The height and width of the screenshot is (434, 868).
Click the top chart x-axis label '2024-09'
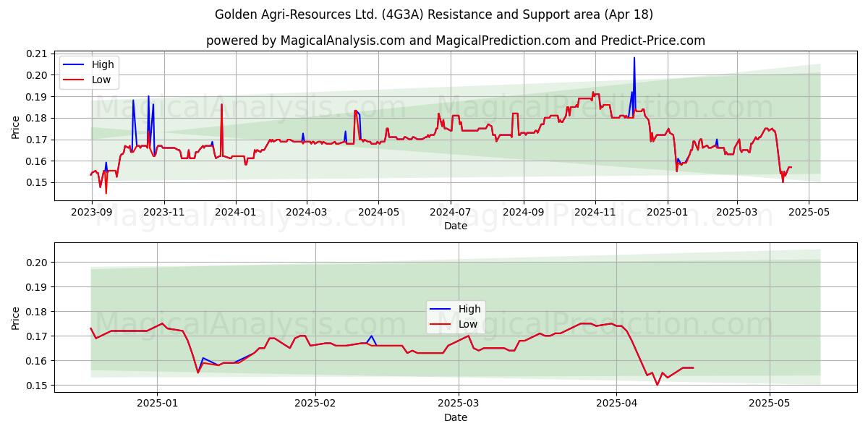click(x=523, y=213)
